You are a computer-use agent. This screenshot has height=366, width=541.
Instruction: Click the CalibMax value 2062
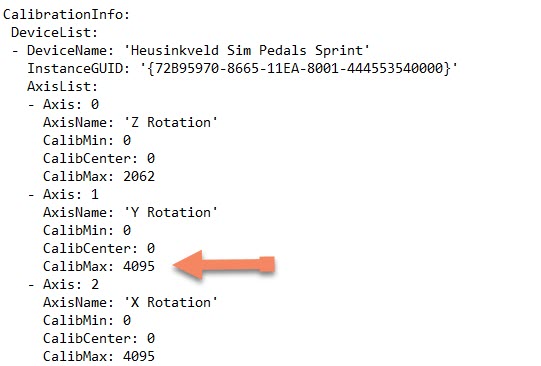click(139, 176)
